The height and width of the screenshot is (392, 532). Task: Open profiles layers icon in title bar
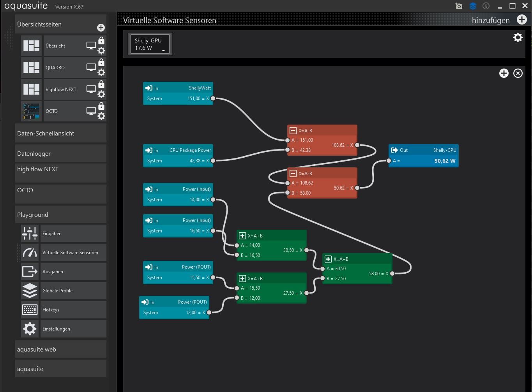pos(473,6)
